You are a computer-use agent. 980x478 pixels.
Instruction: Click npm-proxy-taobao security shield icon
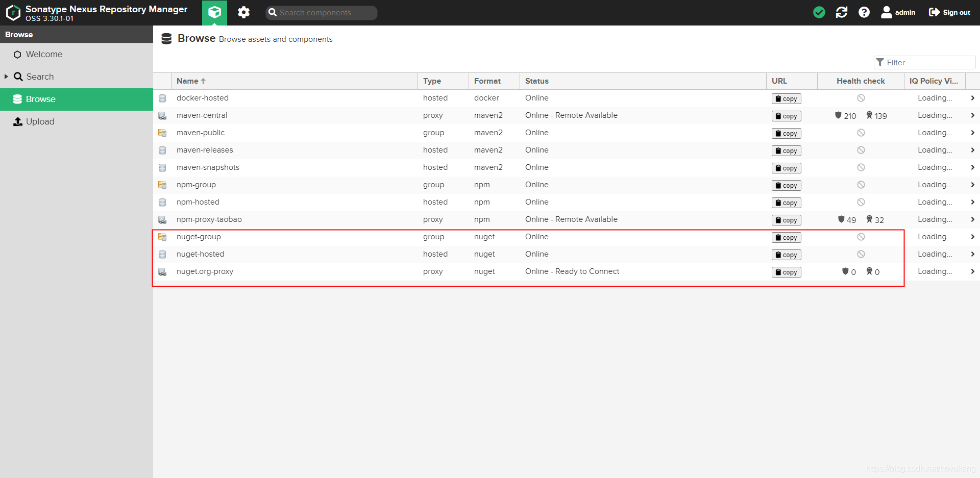(x=841, y=219)
